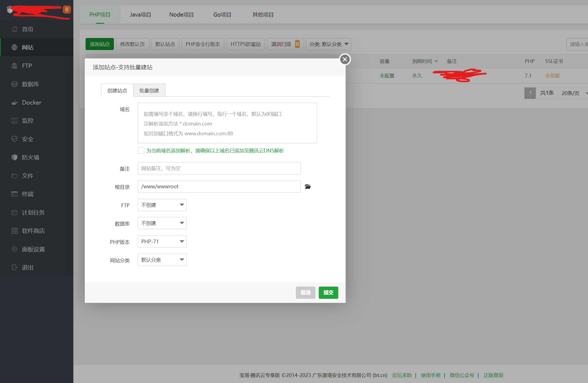Switch to the 批量创建 tab
588x383 pixels.
[x=149, y=90]
